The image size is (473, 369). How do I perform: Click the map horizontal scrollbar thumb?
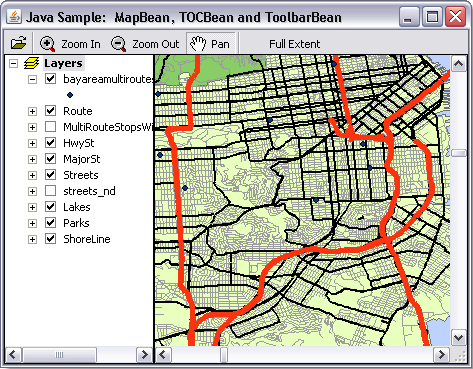(x=224, y=354)
